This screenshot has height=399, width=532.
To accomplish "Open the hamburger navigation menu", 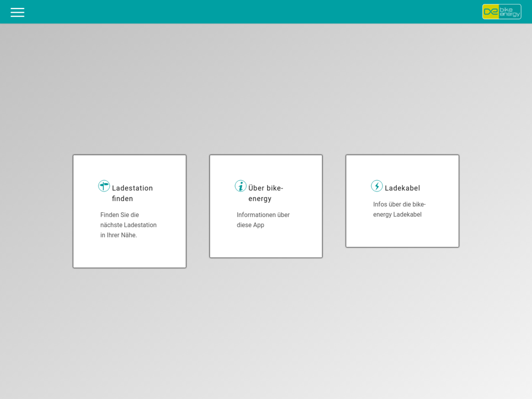I will coord(18,12).
